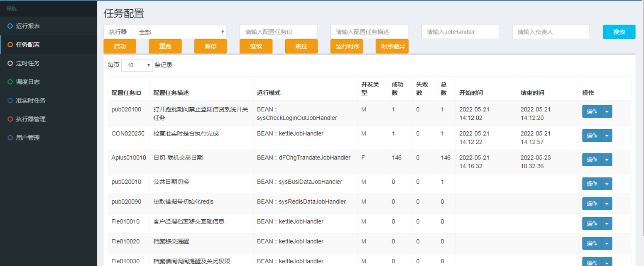Click the 重跑 button
This screenshot has height=266, width=644.
165,46
